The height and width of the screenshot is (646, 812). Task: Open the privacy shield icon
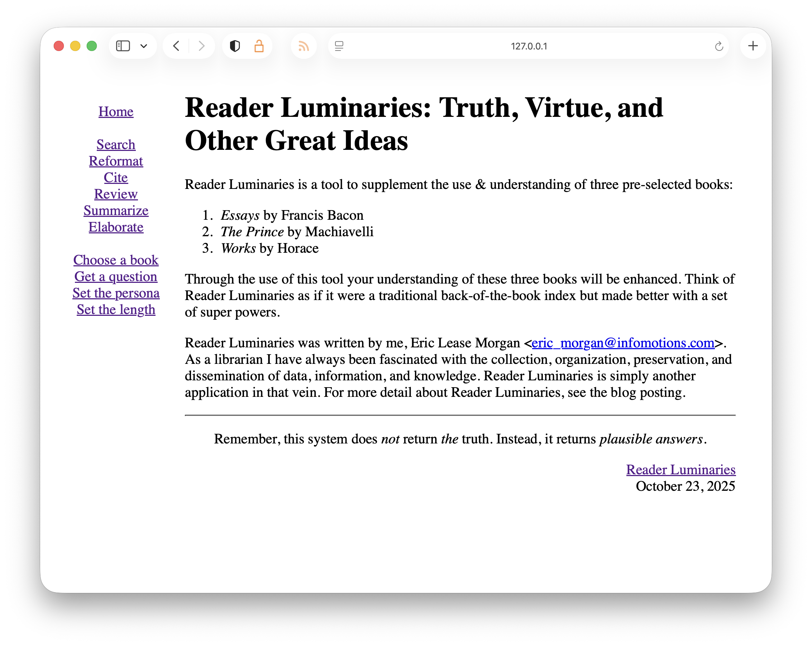[x=235, y=46]
